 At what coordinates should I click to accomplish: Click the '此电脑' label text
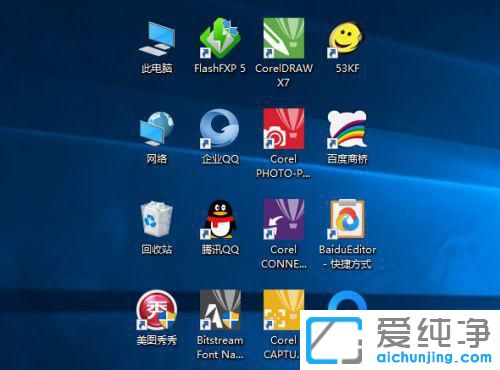point(157,68)
